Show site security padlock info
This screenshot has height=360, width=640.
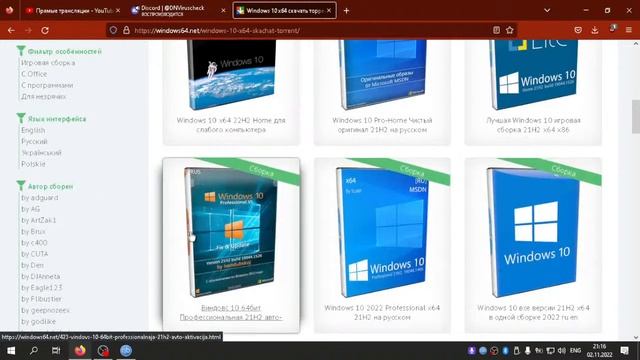127,30
